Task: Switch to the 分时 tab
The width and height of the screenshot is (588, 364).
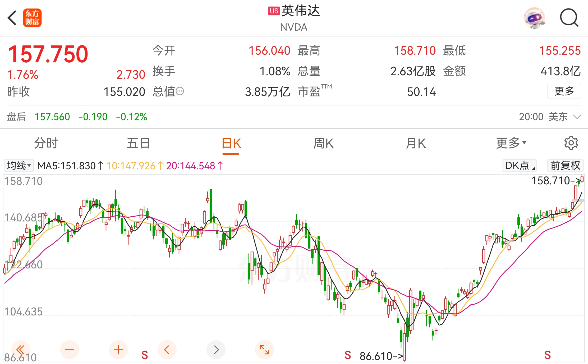Action: [46, 143]
